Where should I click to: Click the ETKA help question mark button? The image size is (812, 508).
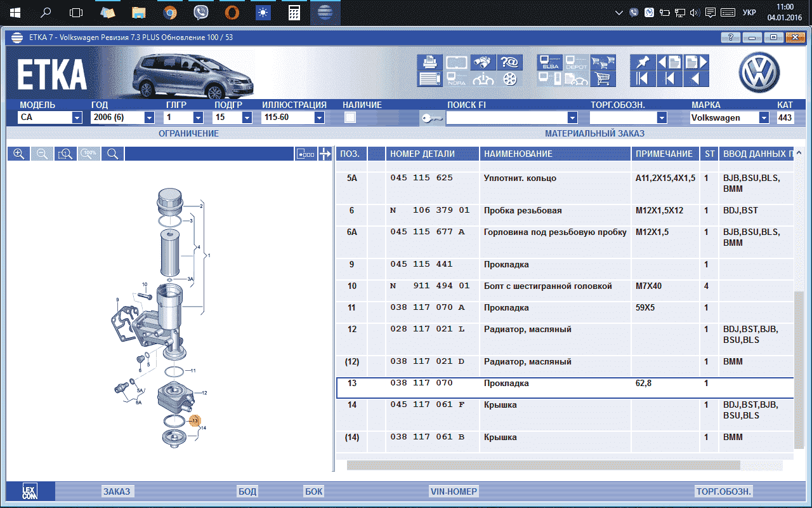(x=731, y=37)
